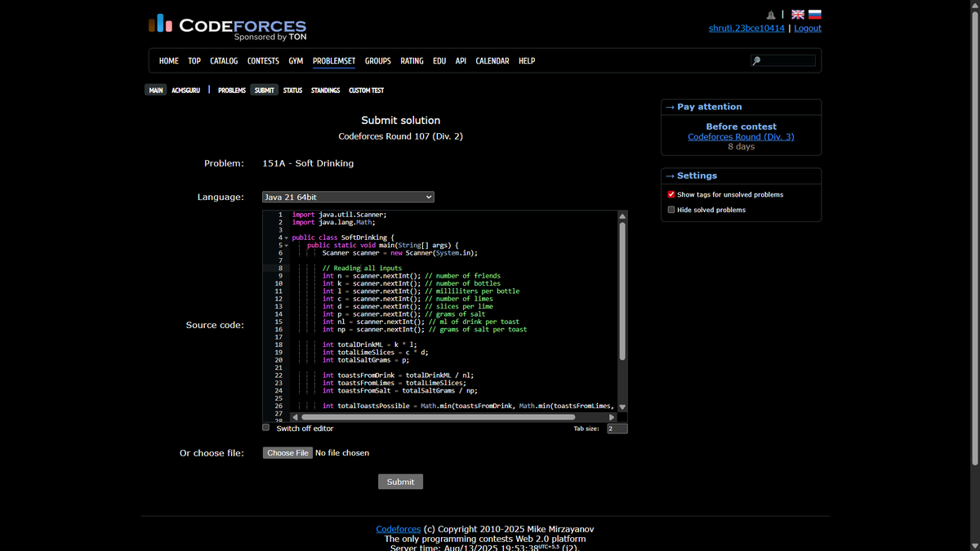Open CONTESTS menu item

(263, 60)
